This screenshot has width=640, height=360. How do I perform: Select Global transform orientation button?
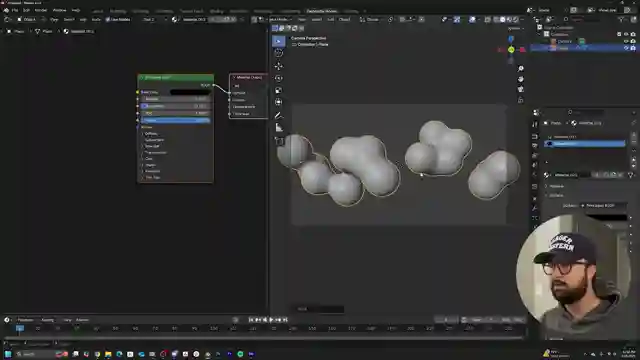372,19
